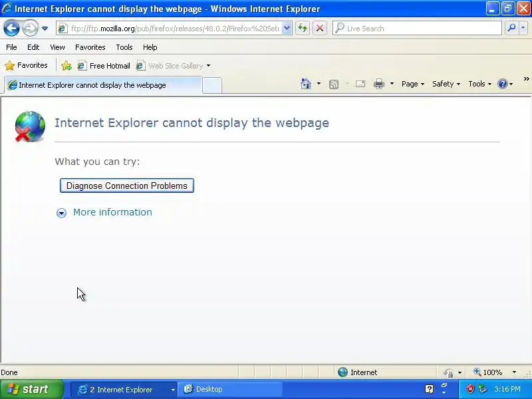This screenshot has height=399, width=532.
Task: Expand the address bar URL history dropdown
Action: (287, 29)
